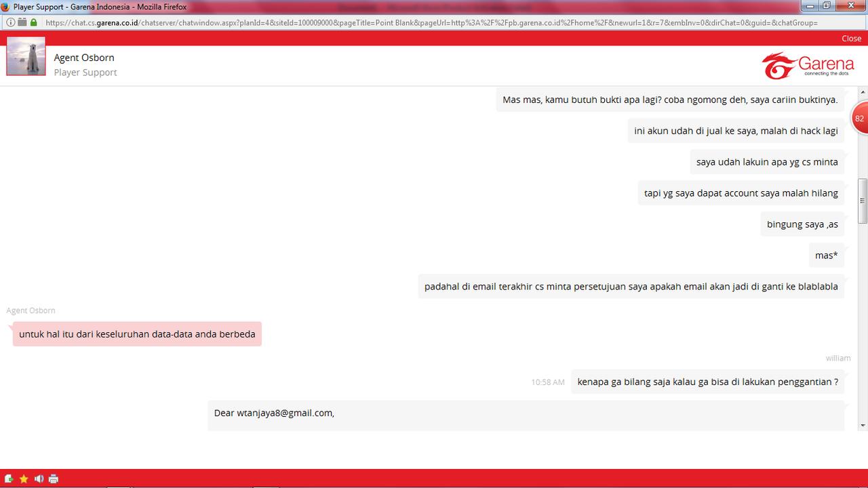Click message 'Mas mas, kamu butuh bukti apa lagi?'

(x=670, y=100)
